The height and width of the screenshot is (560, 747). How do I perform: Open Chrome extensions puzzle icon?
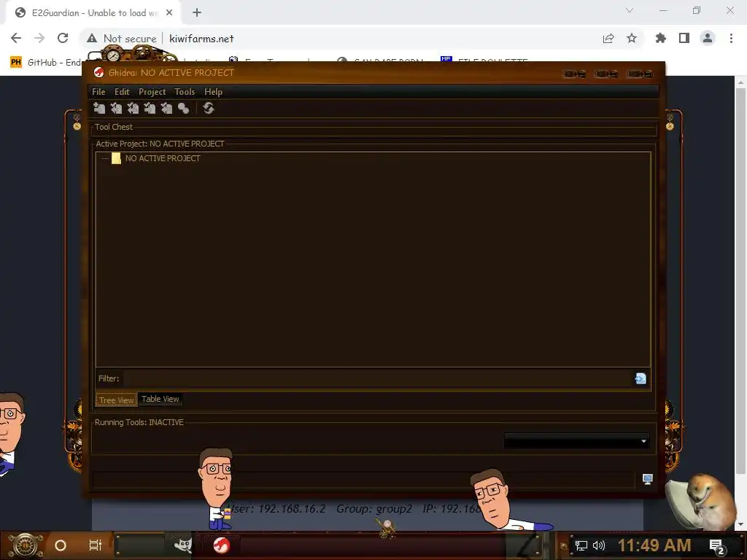pos(661,39)
